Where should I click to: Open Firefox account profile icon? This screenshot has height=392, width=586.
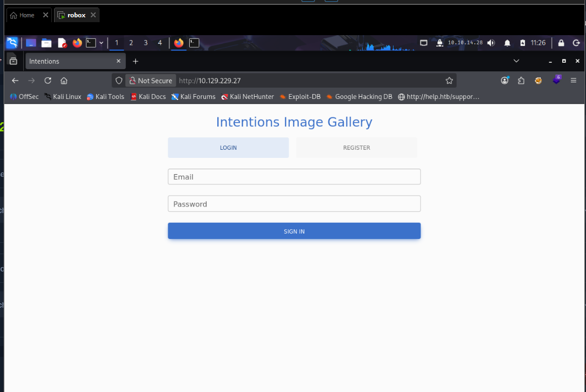point(505,81)
